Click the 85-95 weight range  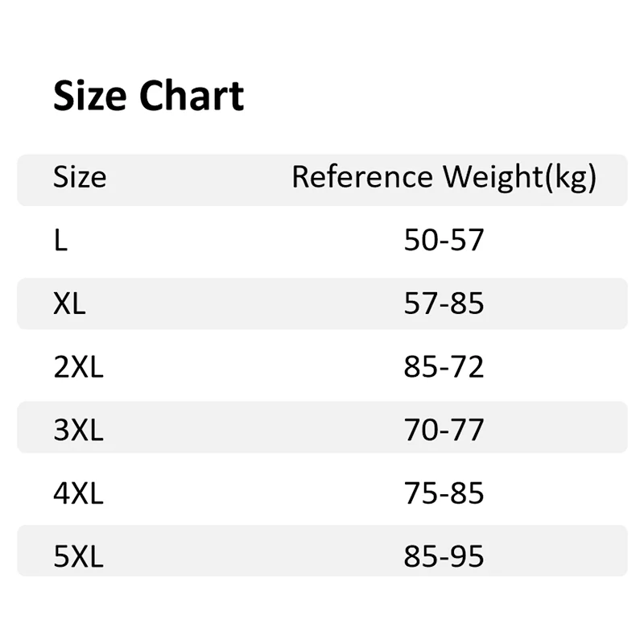[444, 556]
